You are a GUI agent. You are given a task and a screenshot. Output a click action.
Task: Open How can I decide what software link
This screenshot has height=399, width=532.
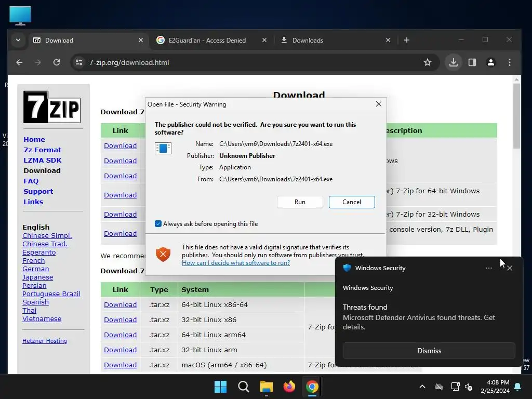tap(236, 262)
